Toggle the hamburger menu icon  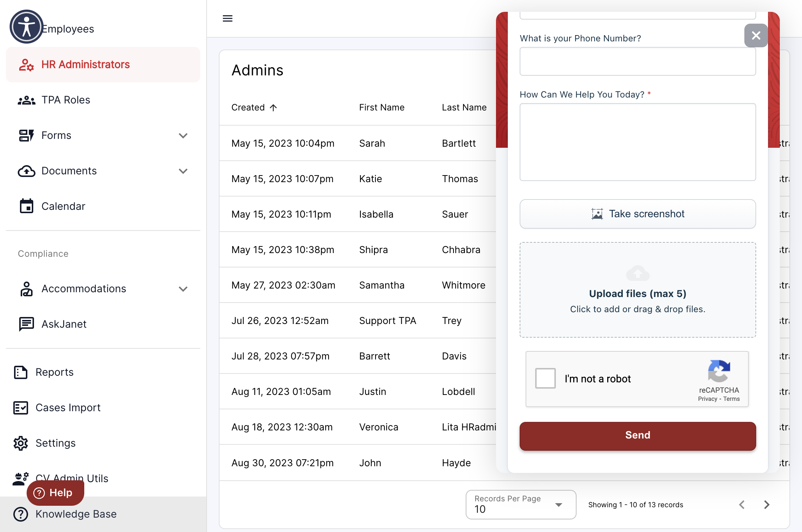(228, 18)
